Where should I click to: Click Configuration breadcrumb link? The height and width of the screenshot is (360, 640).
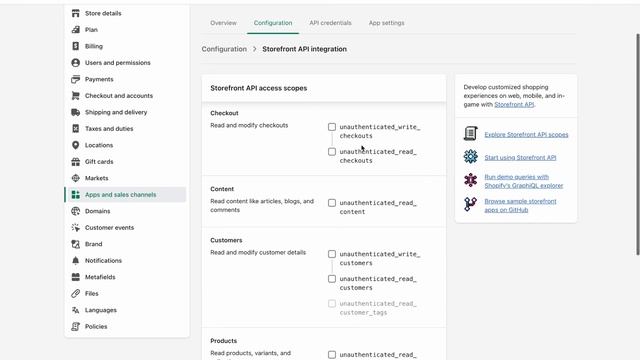tap(224, 49)
